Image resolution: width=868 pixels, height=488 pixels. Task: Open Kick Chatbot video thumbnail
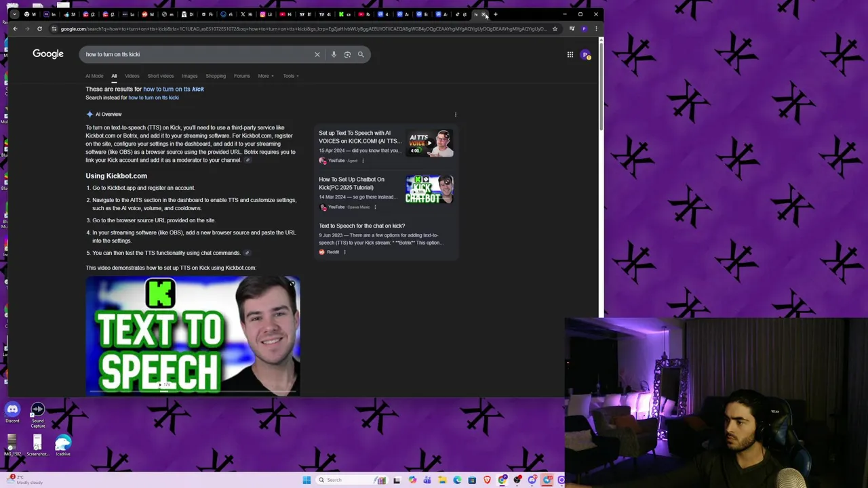pyautogui.click(x=430, y=190)
